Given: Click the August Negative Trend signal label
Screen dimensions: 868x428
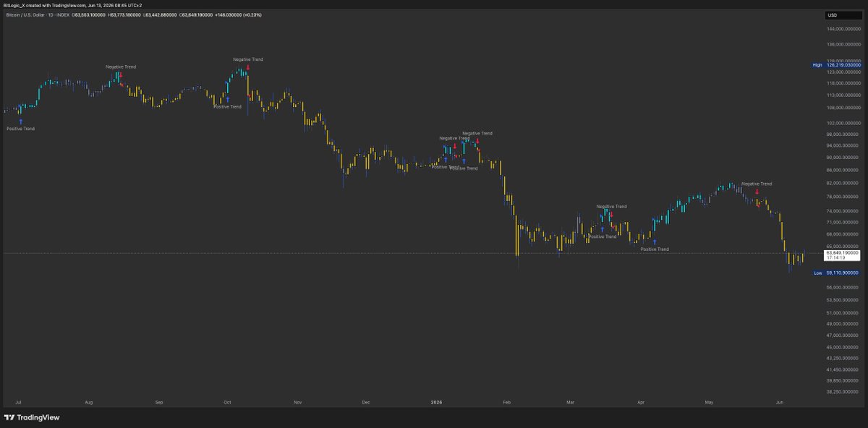Looking at the screenshot, I should coord(121,67).
